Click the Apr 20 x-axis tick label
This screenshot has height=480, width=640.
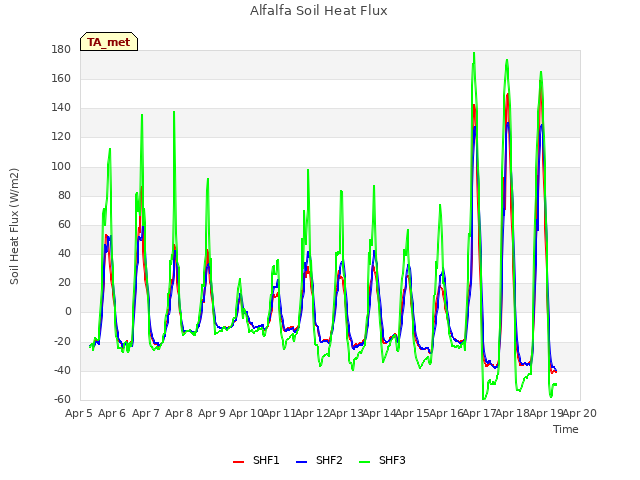pos(580,413)
